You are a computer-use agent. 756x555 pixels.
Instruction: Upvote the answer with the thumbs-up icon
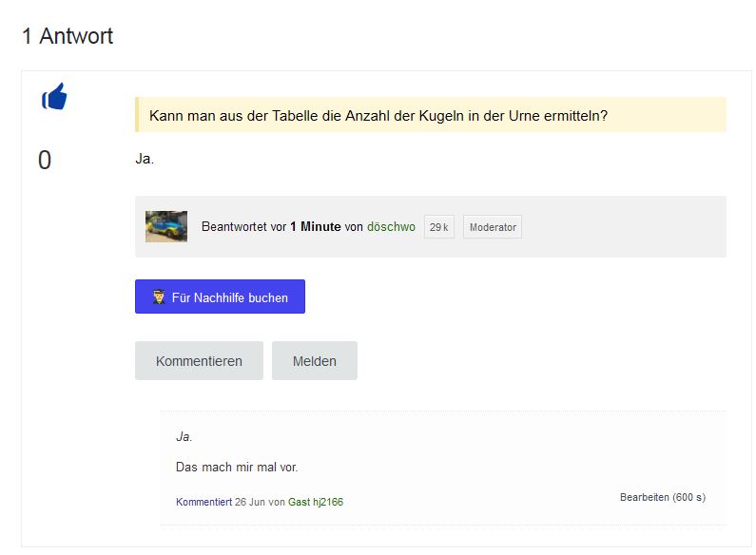tap(54, 96)
